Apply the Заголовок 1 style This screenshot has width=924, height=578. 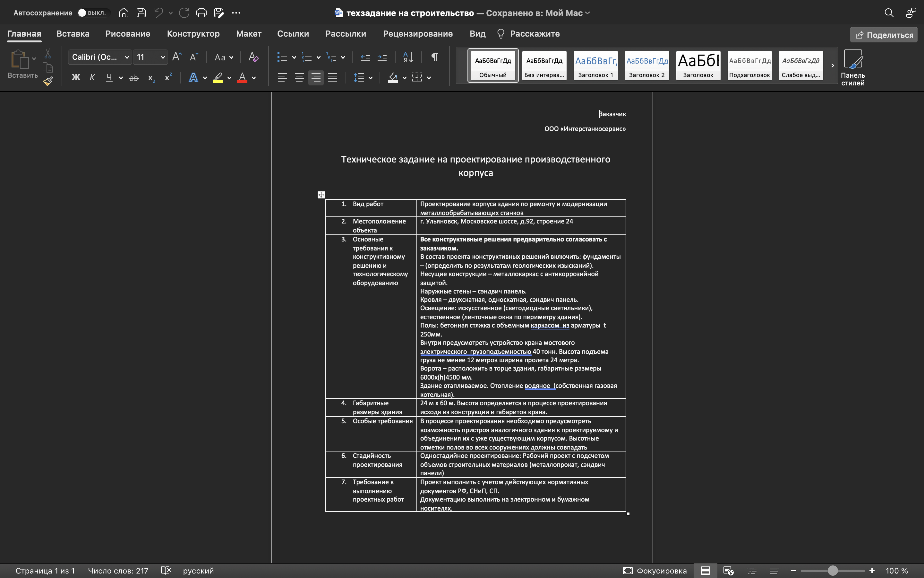coord(595,66)
